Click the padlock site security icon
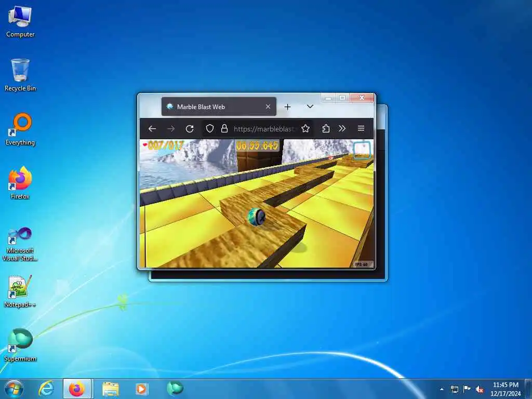 point(224,129)
